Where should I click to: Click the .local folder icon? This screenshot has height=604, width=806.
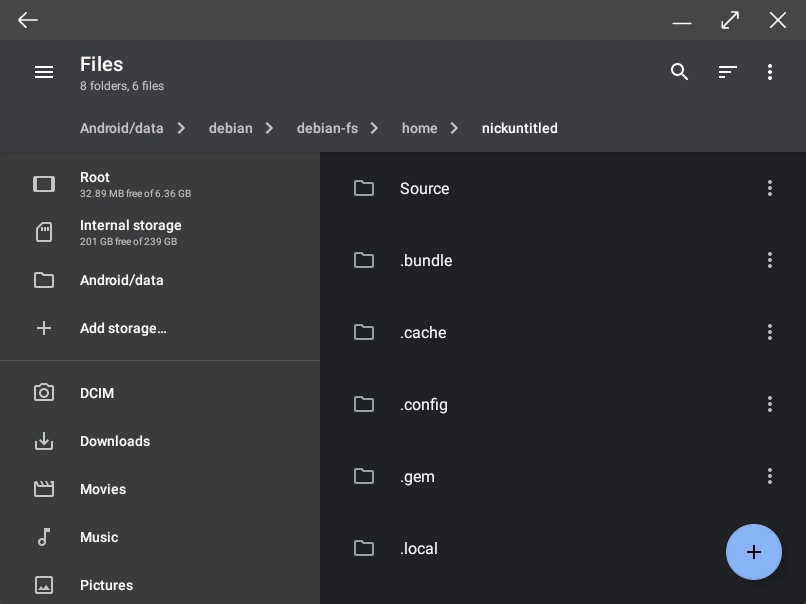(x=364, y=548)
